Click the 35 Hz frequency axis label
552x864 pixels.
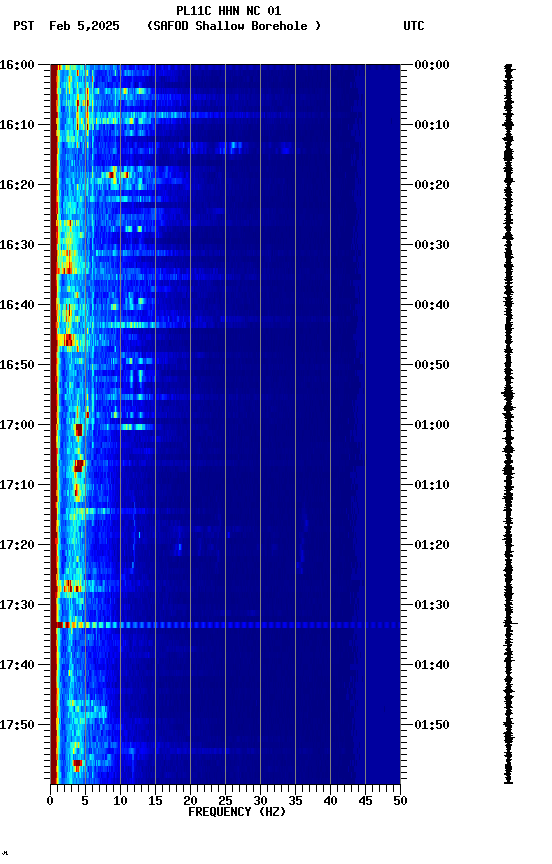295,801
